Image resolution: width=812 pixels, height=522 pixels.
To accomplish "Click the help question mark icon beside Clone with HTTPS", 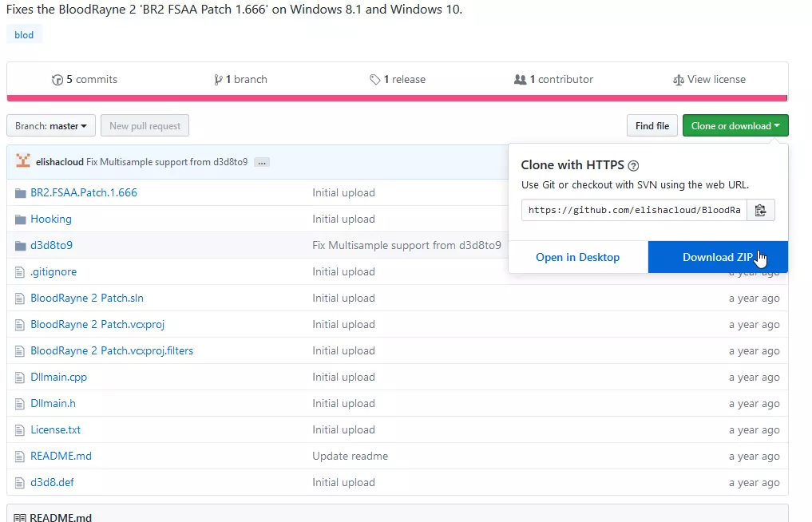I will click(633, 166).
